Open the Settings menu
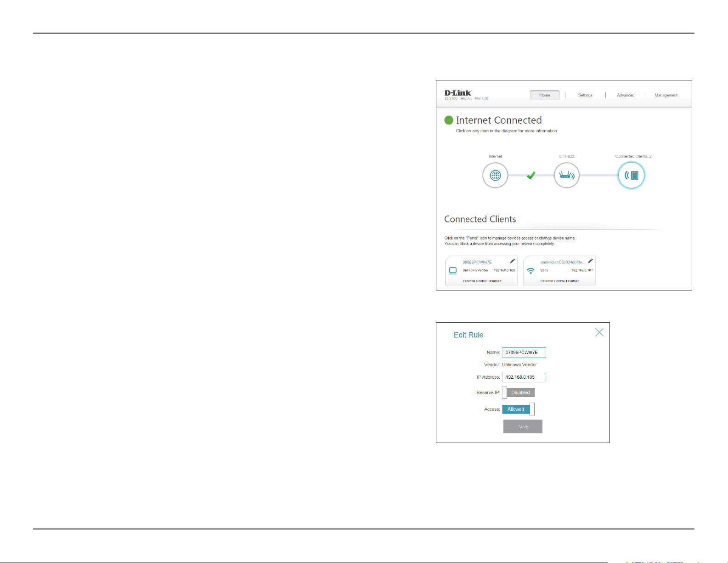The width and height of the screenshot is (728, 563). tap(585, 95)
